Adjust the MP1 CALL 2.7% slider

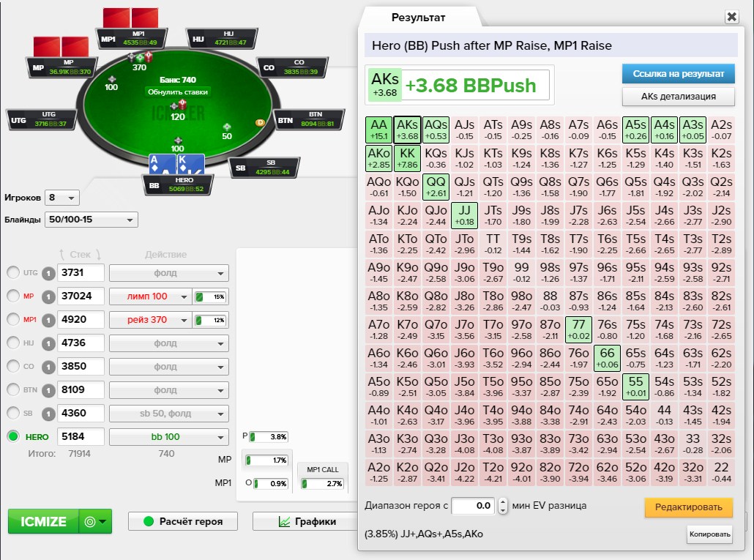pyautogui.click(x=322, y=484)
